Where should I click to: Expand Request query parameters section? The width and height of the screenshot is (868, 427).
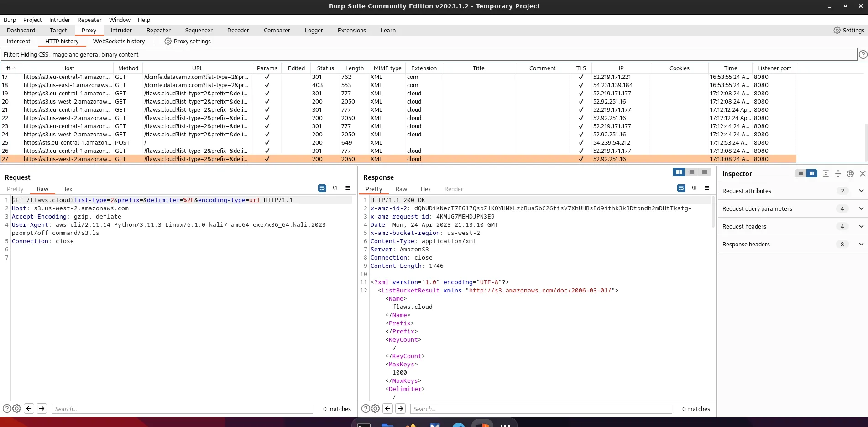[x=861, y=208]
